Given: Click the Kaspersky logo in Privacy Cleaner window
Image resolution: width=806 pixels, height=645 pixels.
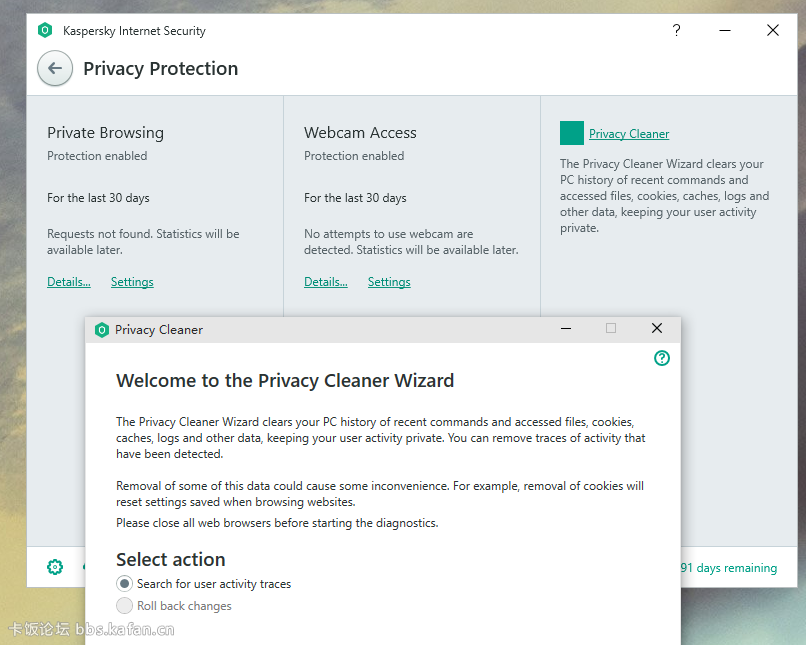Looking at the screenshot, I should point(102,329).
